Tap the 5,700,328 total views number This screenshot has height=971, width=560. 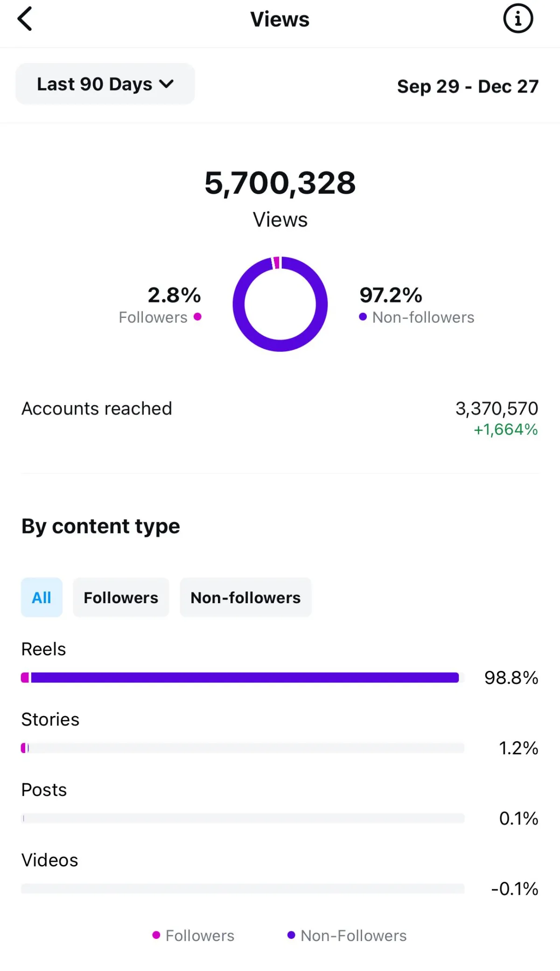(280, 183)
